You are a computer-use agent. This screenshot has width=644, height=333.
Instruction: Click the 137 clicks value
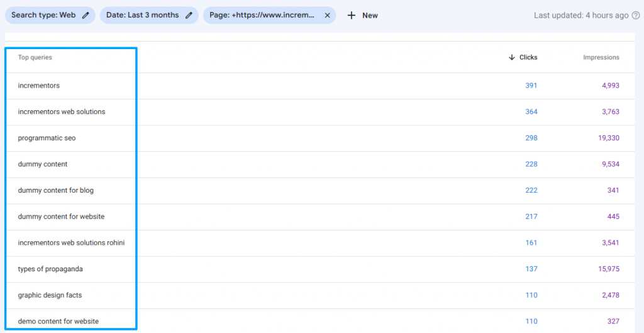(x=531, y=269)
